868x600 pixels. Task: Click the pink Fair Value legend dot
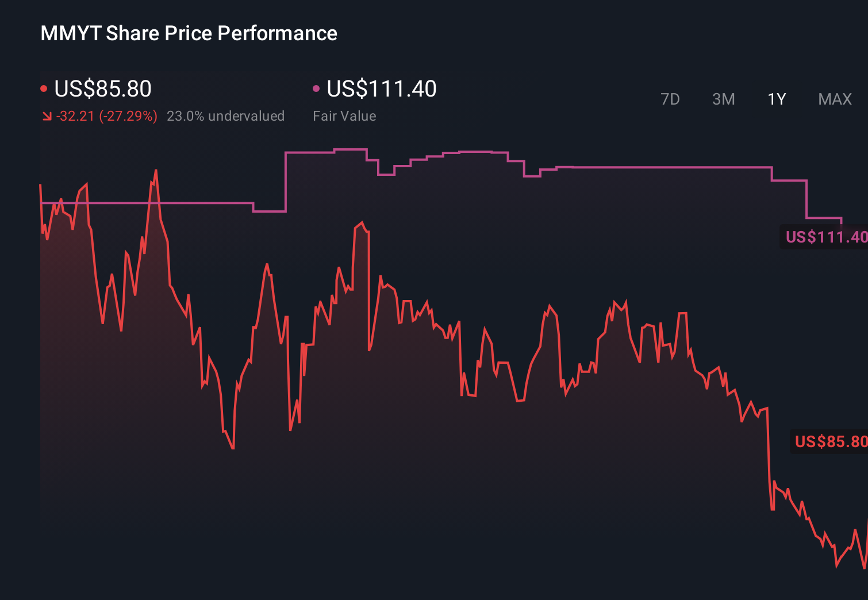click(316, 88)
